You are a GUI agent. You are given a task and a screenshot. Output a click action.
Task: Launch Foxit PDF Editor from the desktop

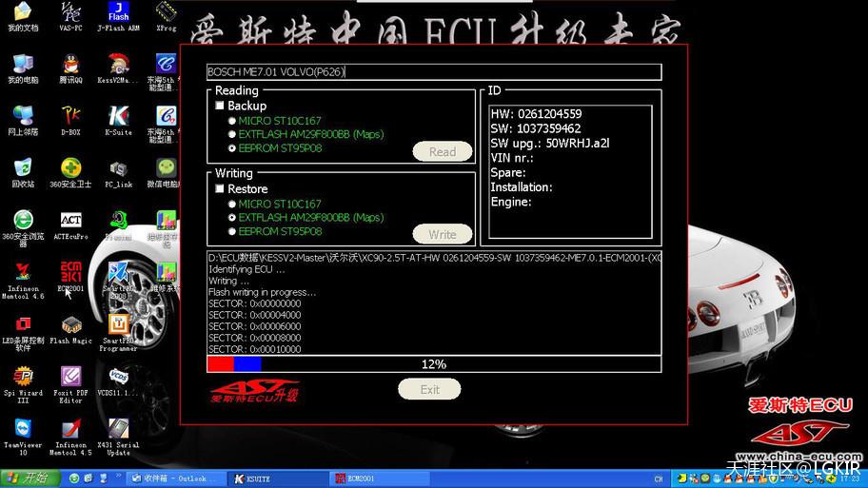click(x=70, y=384)
